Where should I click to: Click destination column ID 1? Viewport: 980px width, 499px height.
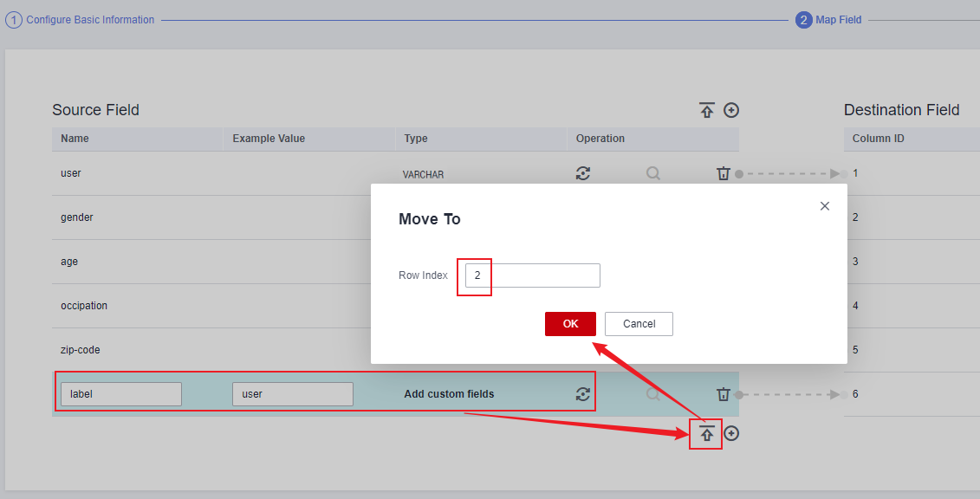tap(855, 173)
